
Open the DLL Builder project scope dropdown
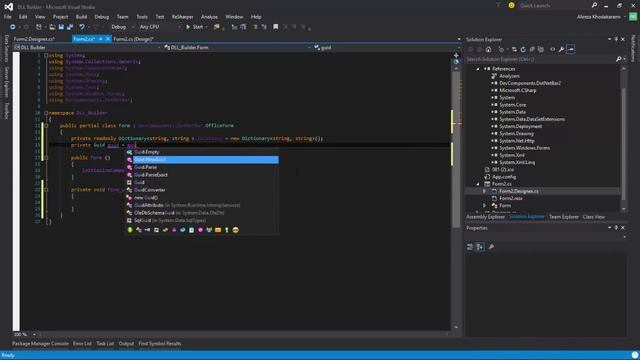pyautogui.click(x=87, y=48)
